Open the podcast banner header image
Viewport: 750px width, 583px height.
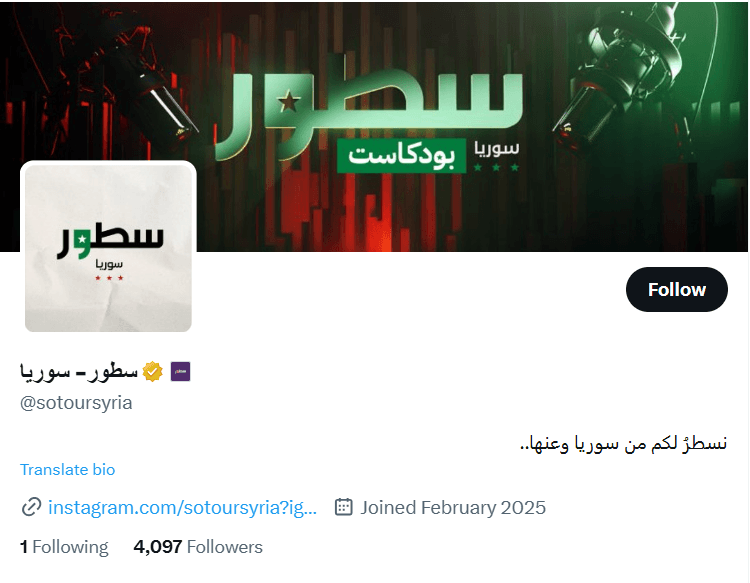[375, 126]
